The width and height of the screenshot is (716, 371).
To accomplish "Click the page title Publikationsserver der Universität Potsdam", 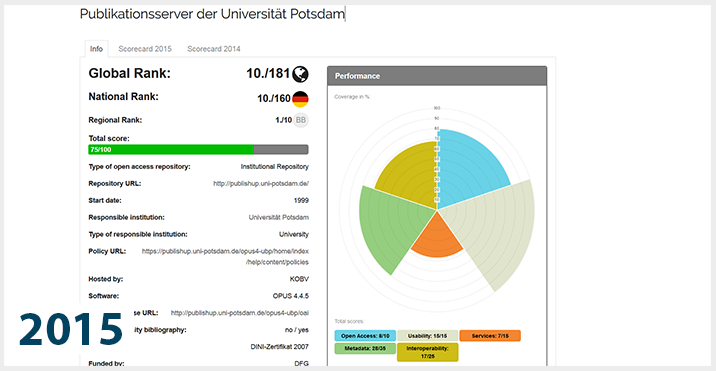I will [212, 14].
